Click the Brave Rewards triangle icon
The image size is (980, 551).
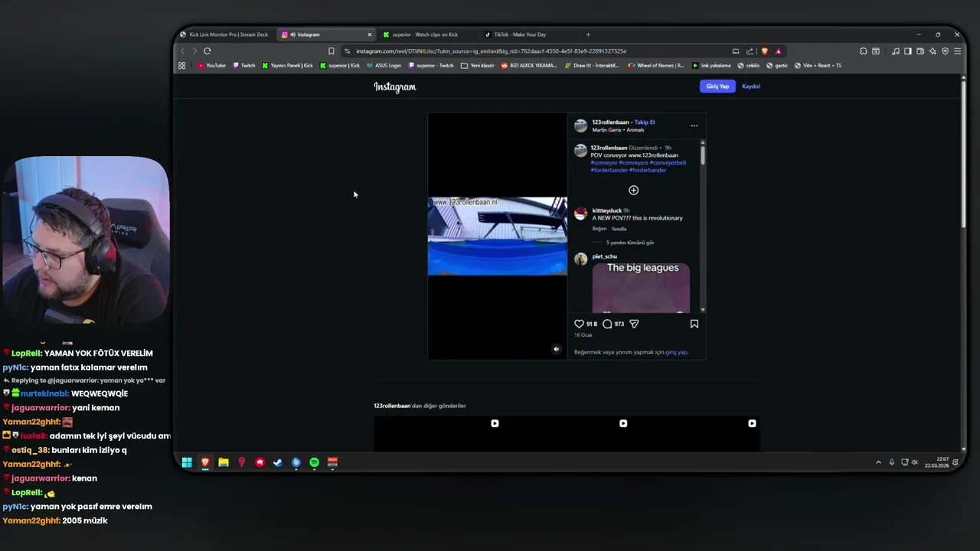tap(778, 51)
